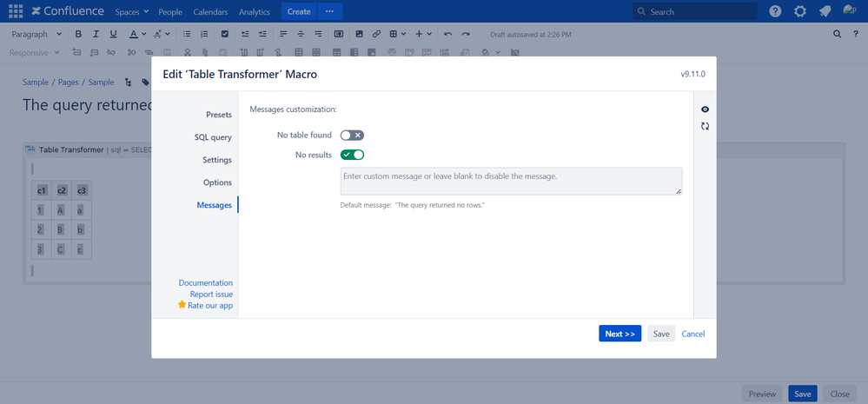Screen dimensions: 868x404
Task: Enable the No table found toggle
Action: click(x=352, y=135)
